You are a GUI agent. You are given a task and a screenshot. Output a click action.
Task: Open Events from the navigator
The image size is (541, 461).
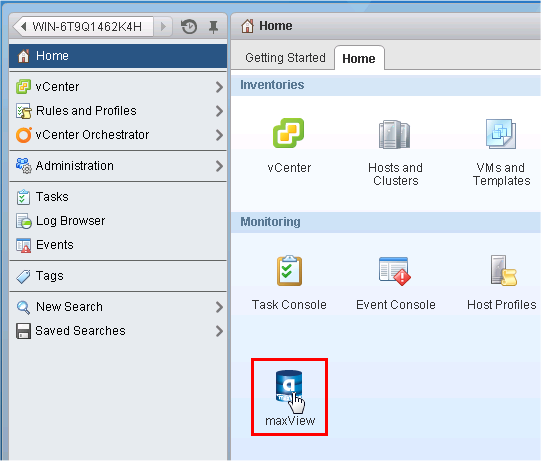click(x=118, y=245)
